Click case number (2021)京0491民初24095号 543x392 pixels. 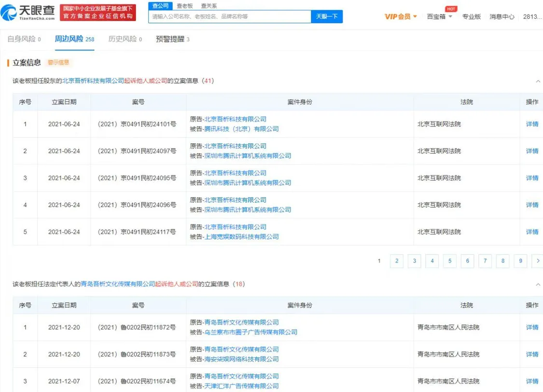[137, 178]
